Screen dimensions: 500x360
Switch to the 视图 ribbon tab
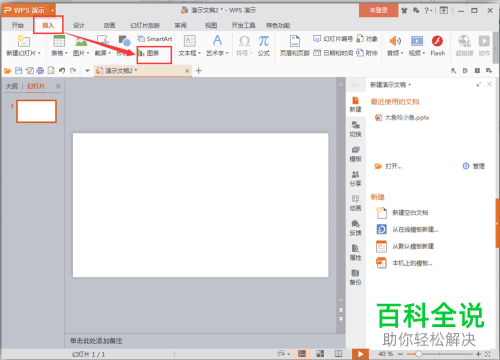pos(211,25)
